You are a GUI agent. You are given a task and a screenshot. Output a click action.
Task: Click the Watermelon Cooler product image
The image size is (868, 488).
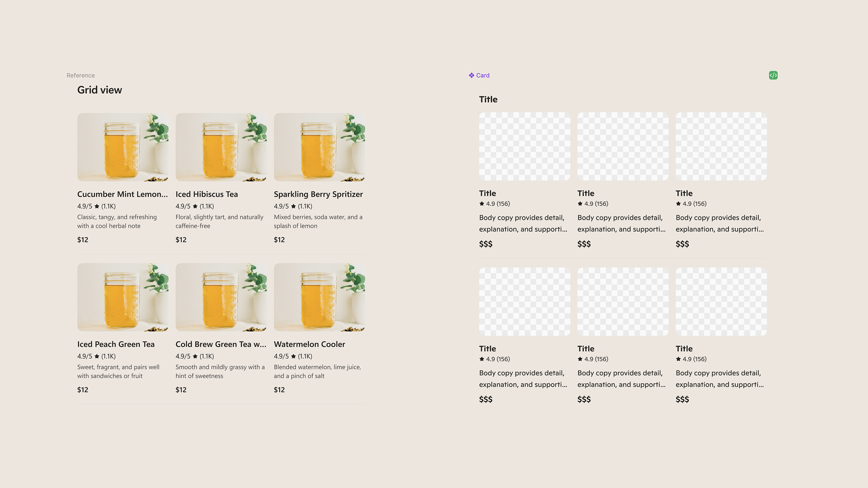click(319, 297)
